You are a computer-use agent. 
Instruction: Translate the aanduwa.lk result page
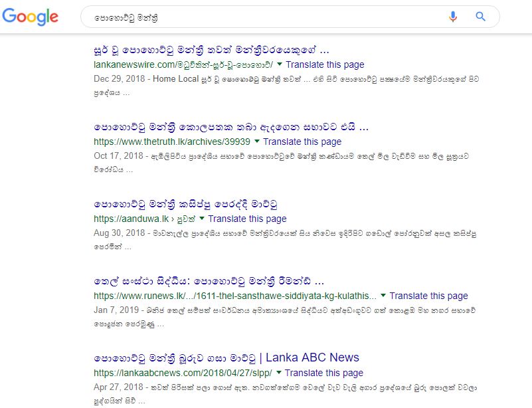247,219
